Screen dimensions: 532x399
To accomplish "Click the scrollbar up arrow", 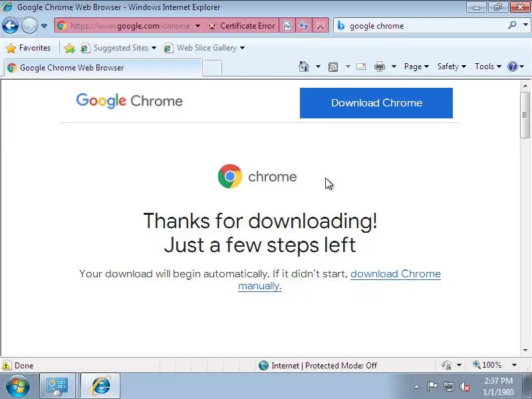I will point(525,86).
